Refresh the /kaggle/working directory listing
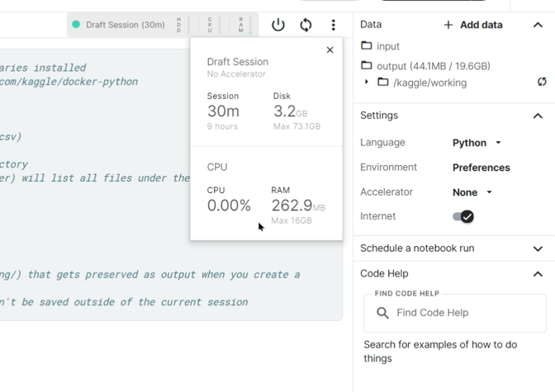 [x=541, y=83]
